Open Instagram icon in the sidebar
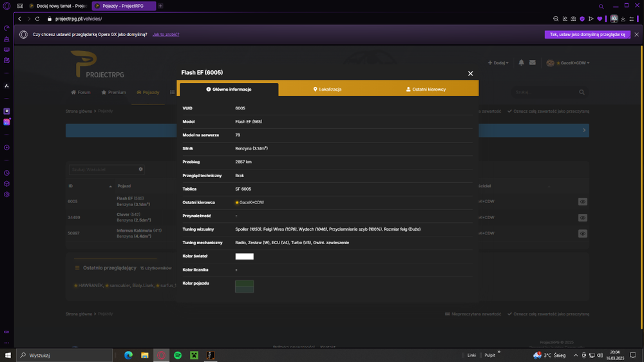This screenshot has height=362, width=644. [x=6, y=122]
